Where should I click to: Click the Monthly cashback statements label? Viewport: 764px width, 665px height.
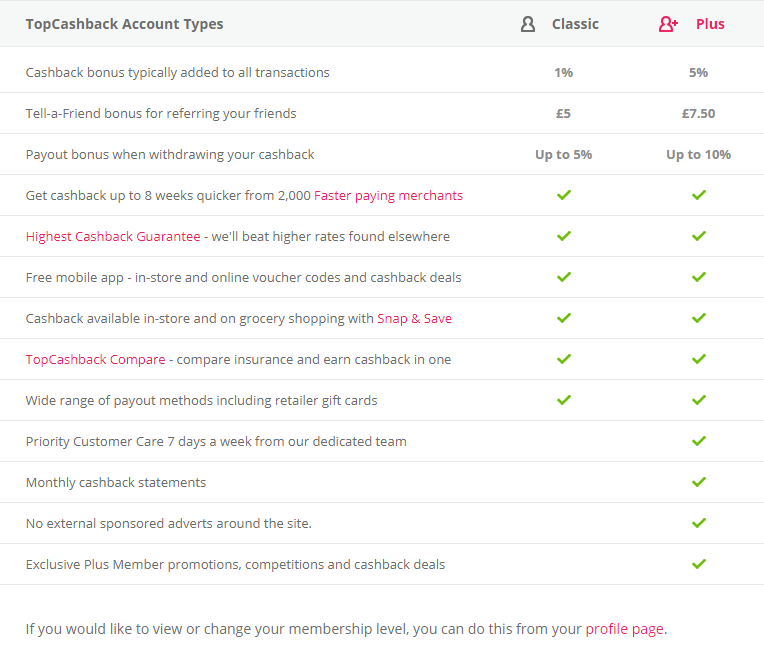116,482
